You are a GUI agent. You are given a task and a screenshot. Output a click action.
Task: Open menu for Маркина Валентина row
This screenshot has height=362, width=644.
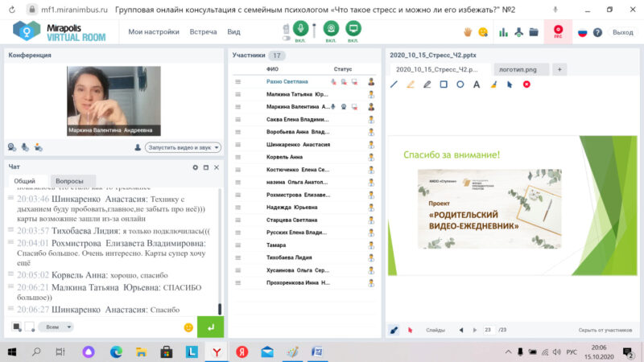coord(237,107)
